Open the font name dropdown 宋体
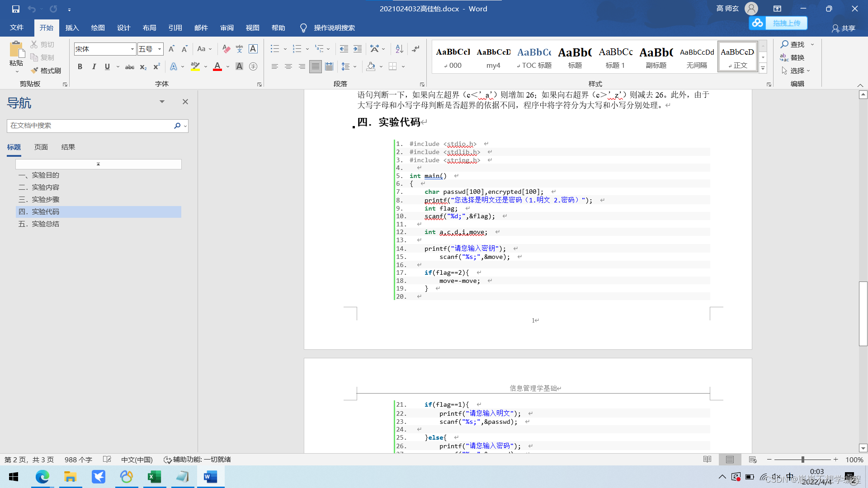This screenshot has height=488, width=868. (x=132, y=49)
